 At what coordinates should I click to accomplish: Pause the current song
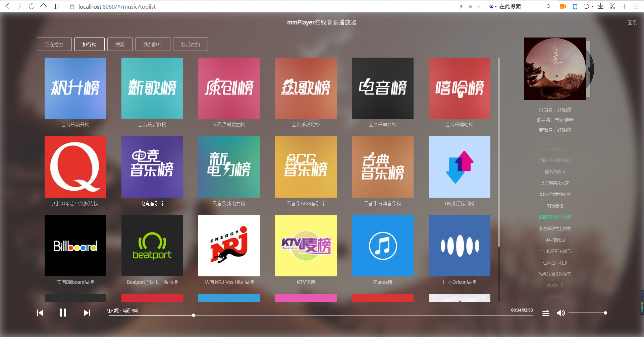coord(63,313)
